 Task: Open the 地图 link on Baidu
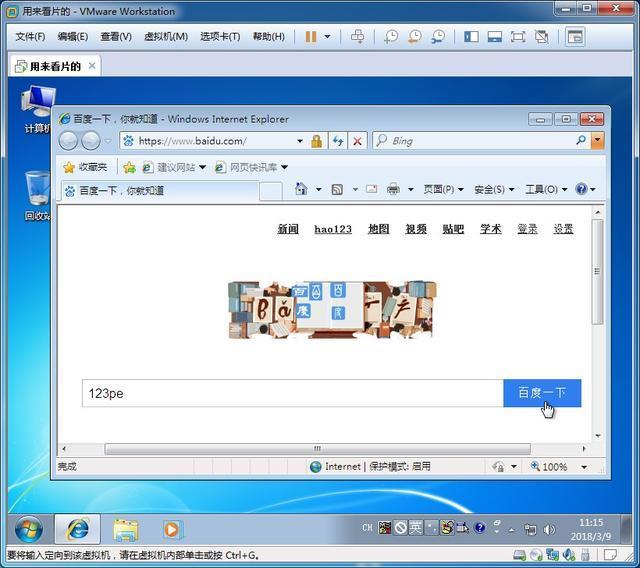coord(378,229)
